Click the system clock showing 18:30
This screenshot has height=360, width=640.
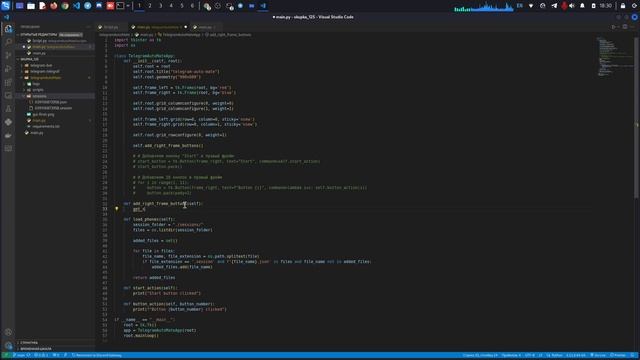(606, 6)
